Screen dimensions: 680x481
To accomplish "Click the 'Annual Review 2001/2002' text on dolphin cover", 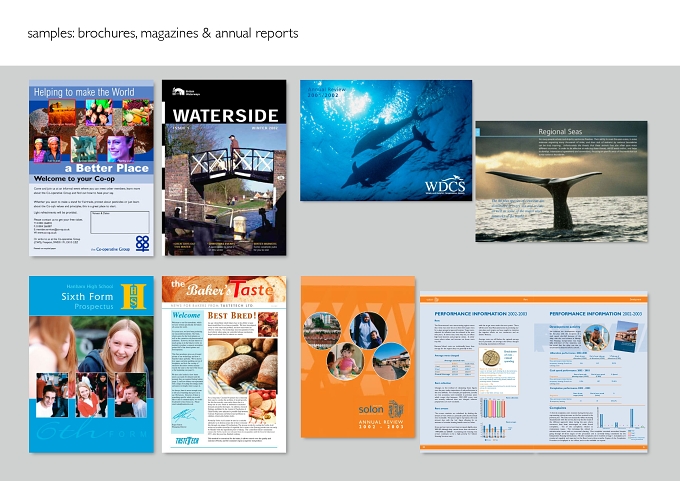I will click(327, 92).
